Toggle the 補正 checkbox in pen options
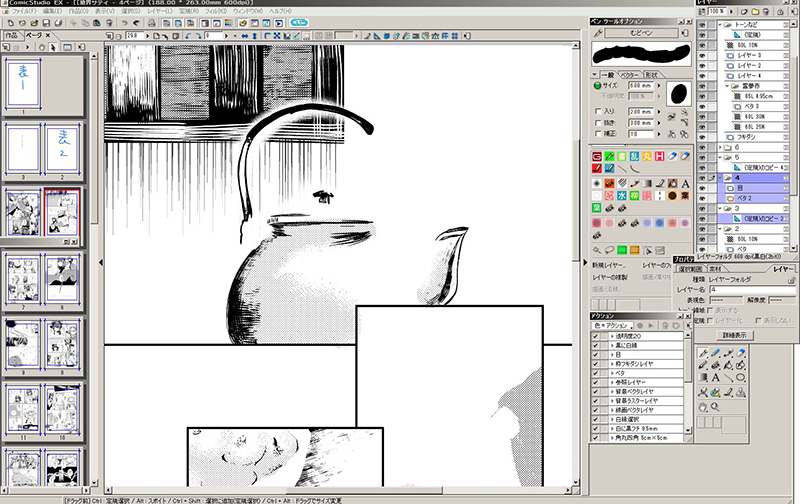Screen dimensions: 800x504 tap(598, 133)
